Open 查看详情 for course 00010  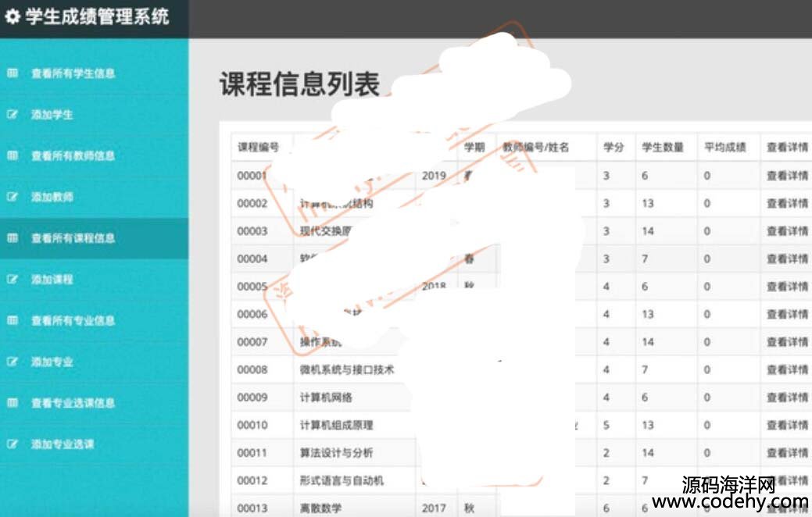pyautogui.click(x=787, y=425)
